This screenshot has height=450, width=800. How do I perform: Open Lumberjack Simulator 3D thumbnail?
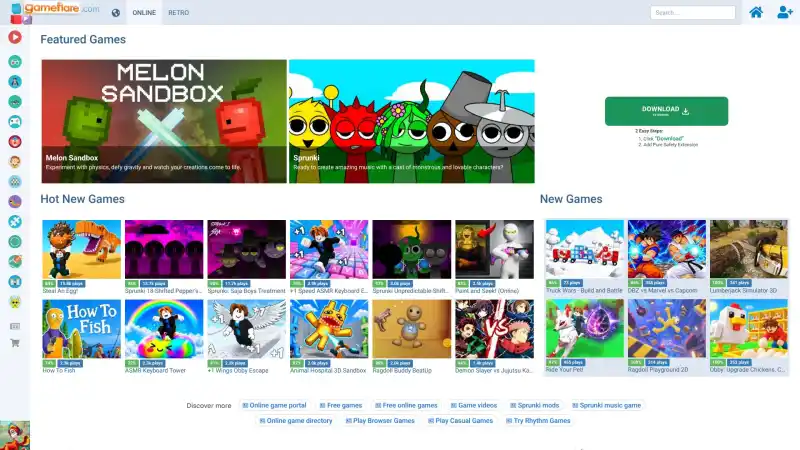[x=748, y=249]
